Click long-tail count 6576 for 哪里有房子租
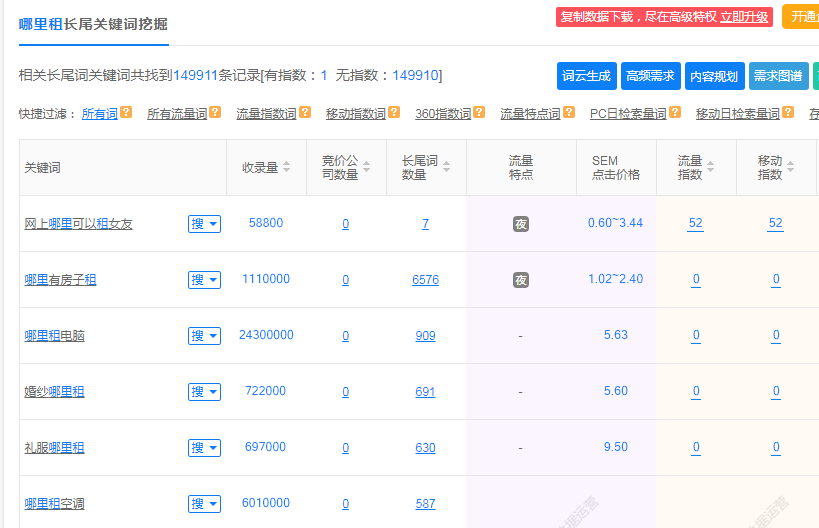The width and height of the screenshot is (819, 528). pos(425,280)
